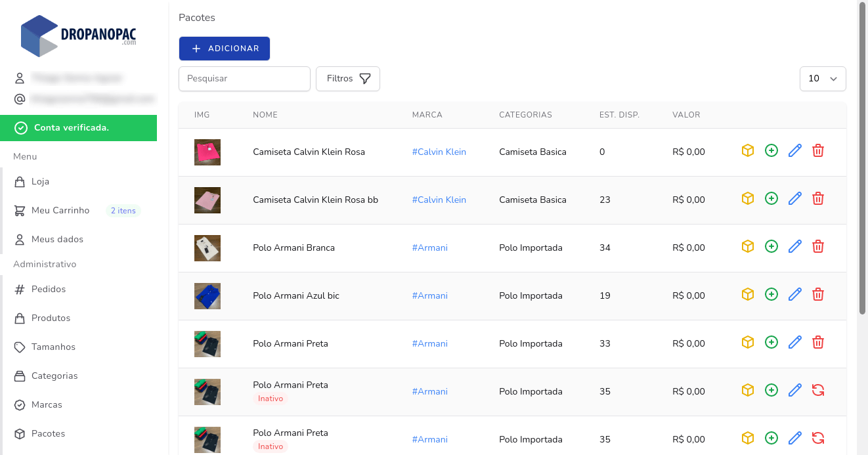Viewport: 868px width, 455px height.
Task: Click the NOME column header
Action: [x=265, y=115]
